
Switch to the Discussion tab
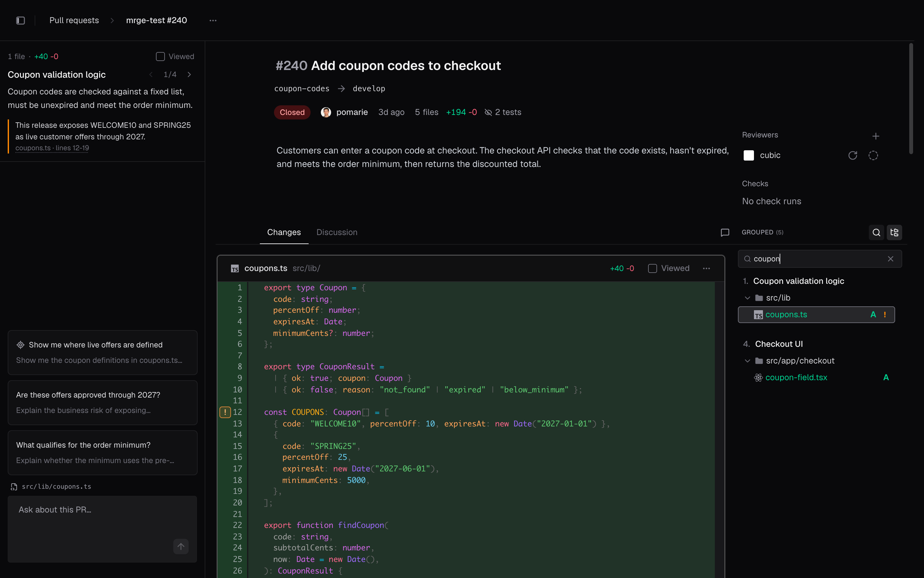(337, 232)
